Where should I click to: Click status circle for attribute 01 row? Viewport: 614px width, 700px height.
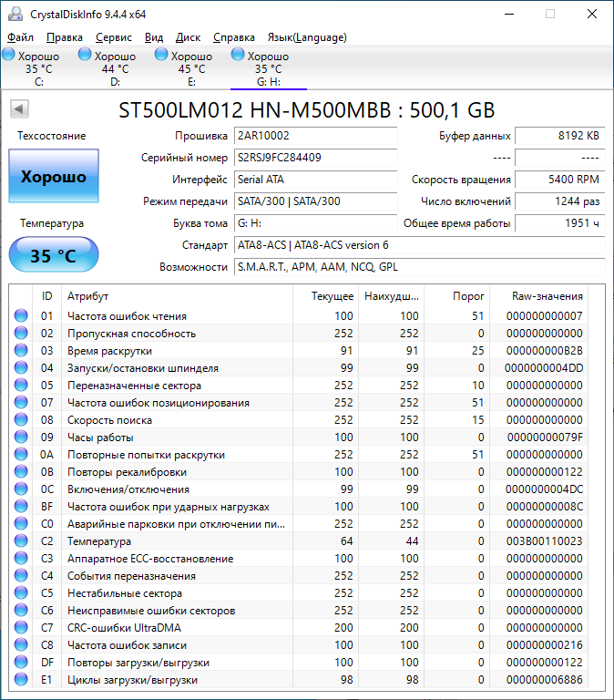21,315
